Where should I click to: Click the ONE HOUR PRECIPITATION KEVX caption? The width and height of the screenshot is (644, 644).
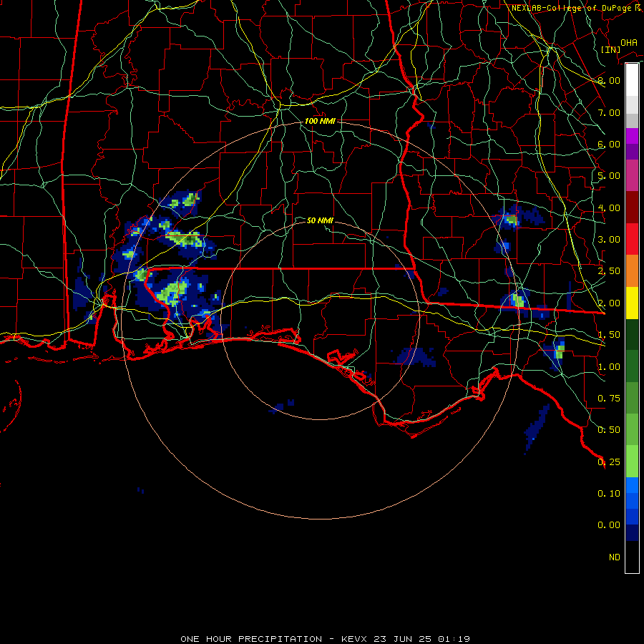325,639
